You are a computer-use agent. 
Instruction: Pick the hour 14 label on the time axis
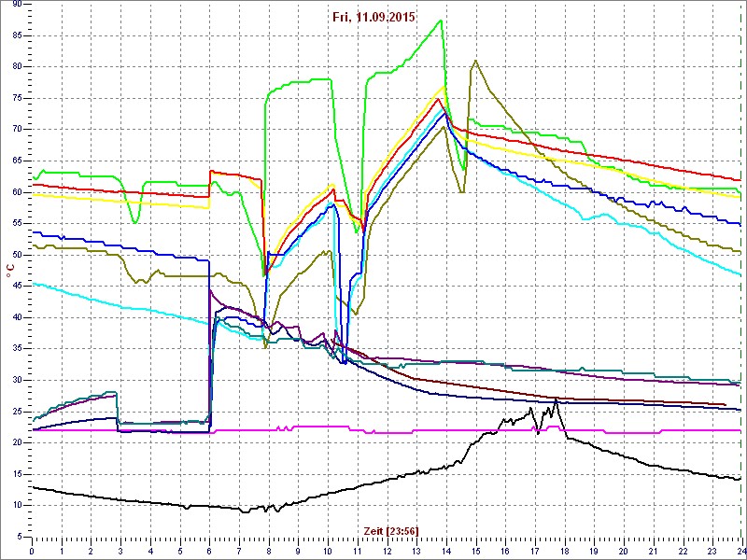coord(446,549)
